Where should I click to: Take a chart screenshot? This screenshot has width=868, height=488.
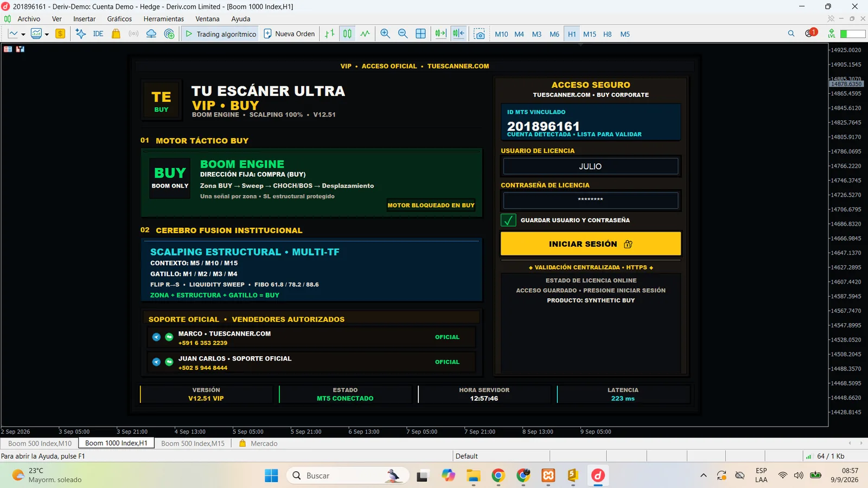tap(479, 34)
